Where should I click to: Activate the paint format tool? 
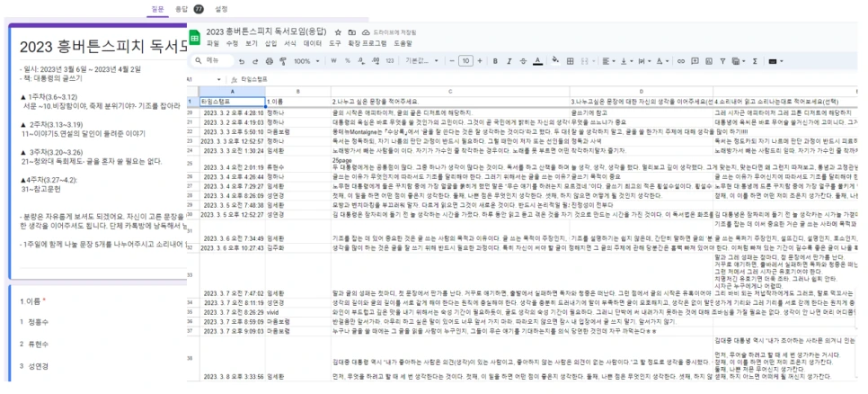(x=283, y=61)
